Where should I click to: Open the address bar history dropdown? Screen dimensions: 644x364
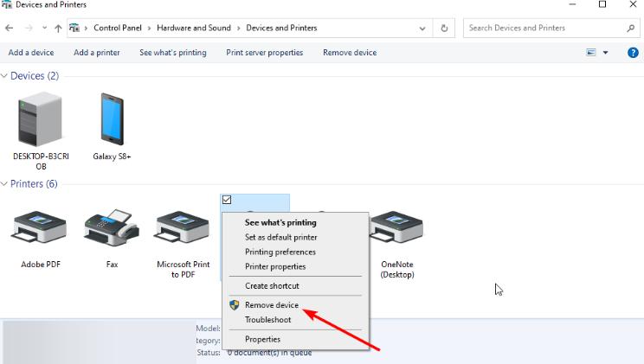(422, 29)
